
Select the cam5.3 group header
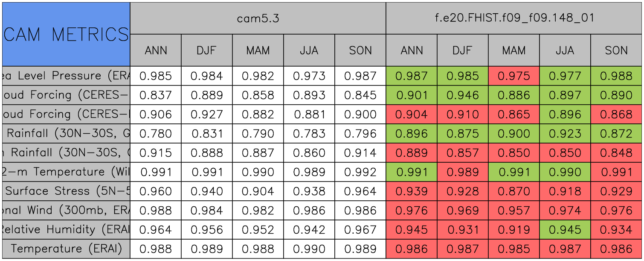point(258,18)
